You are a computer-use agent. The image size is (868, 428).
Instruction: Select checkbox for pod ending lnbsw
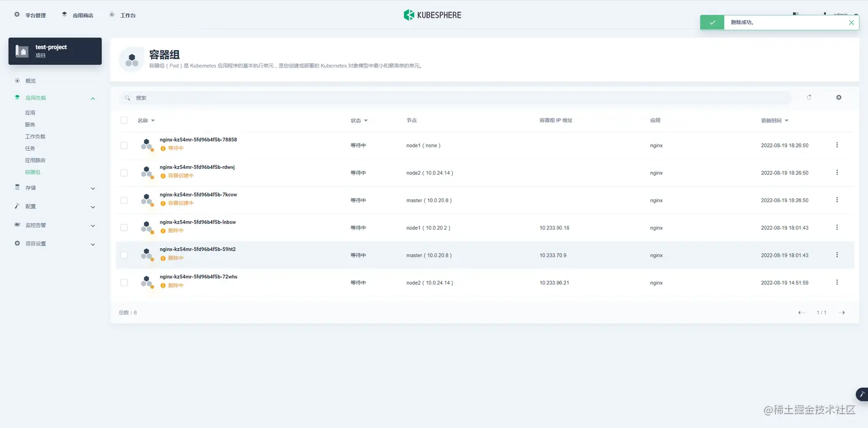click(x=124, y=228)
